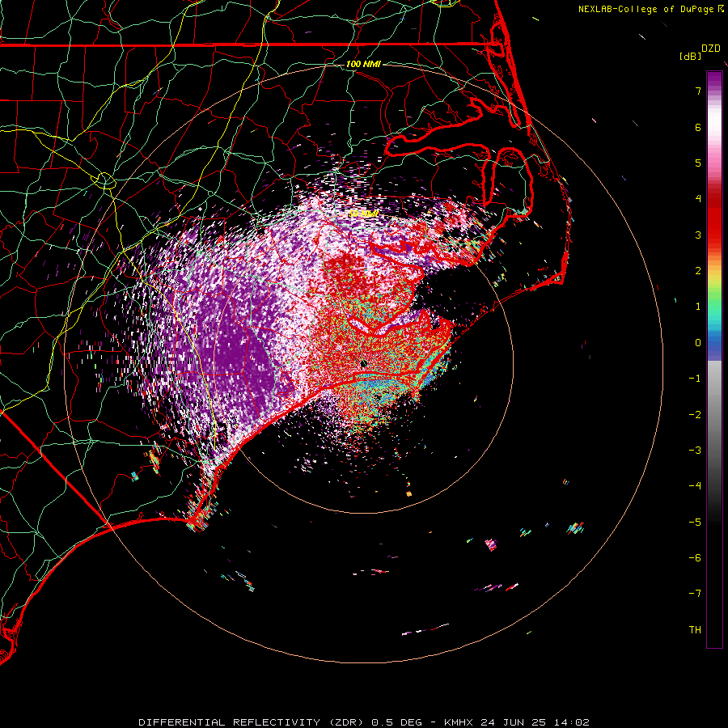Click the -6 value on the dB scale
Image resolution: width=728 pixels, height=728 pixels.
click(x=695, y=557)
